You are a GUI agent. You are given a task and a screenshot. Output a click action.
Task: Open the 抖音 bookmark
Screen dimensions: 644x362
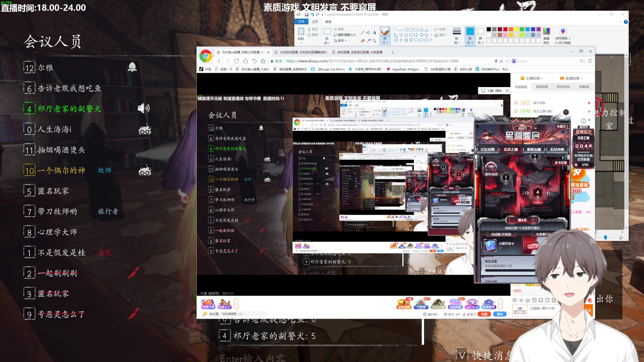tap(206, 69)
